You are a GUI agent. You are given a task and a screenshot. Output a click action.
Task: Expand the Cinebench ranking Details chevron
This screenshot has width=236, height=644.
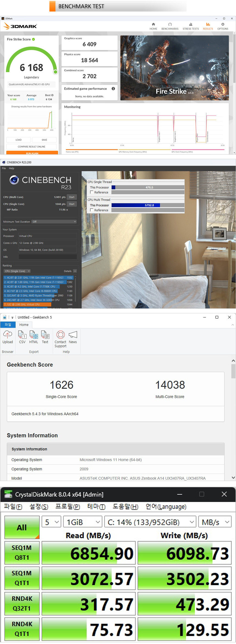coord(75,271)
